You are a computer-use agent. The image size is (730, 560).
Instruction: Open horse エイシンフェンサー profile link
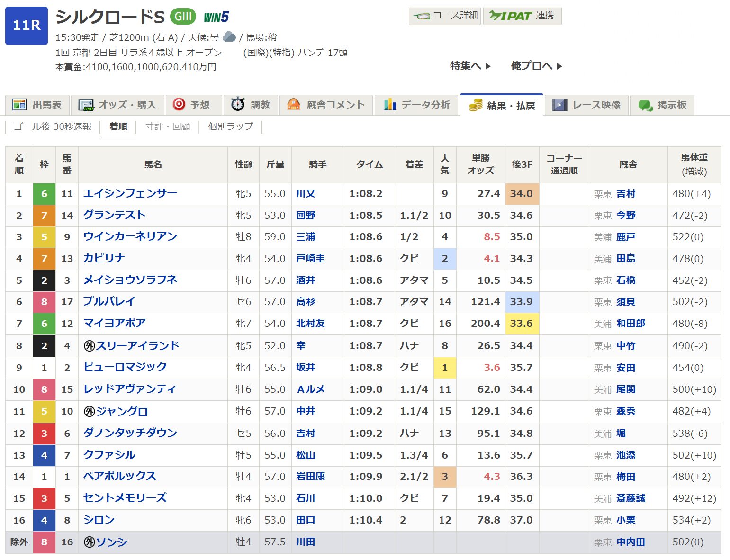pos(130,193)
